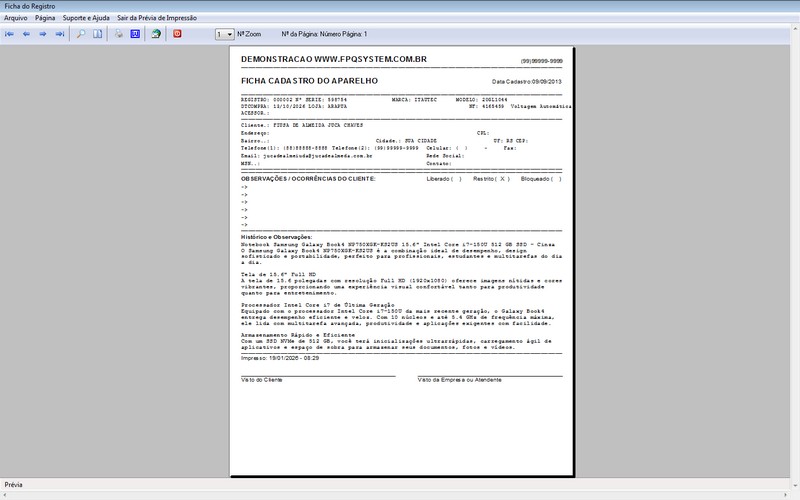Click Sair da Prévia de Impressão
Viewport: 800px width, 500px height.
point(157,18)
